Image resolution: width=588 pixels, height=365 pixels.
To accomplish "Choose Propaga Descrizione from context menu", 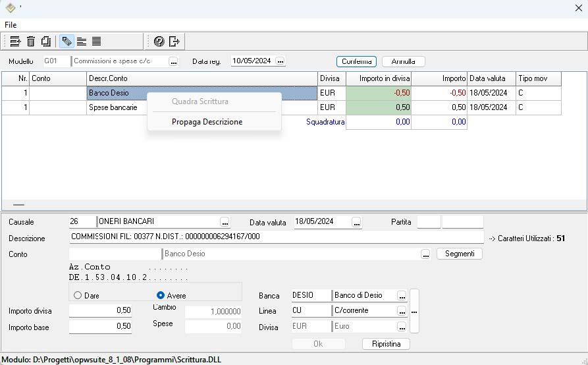I will tap(207, 122).
